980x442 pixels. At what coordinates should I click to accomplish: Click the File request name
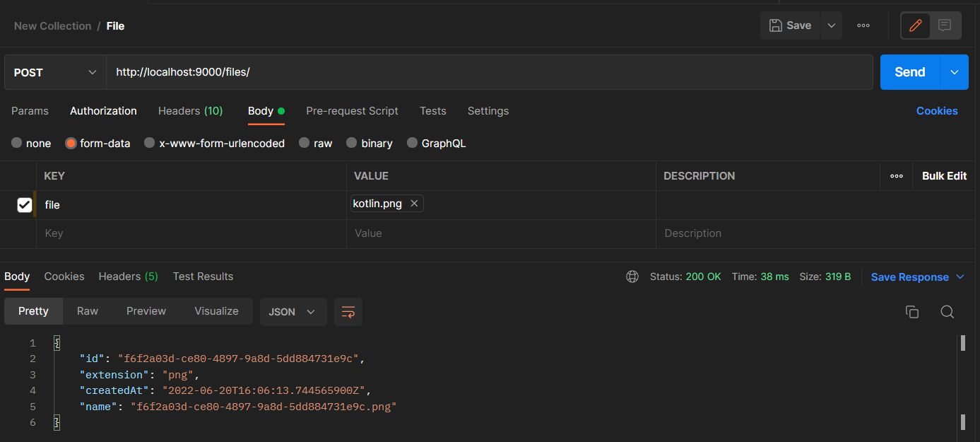[115, 26]
